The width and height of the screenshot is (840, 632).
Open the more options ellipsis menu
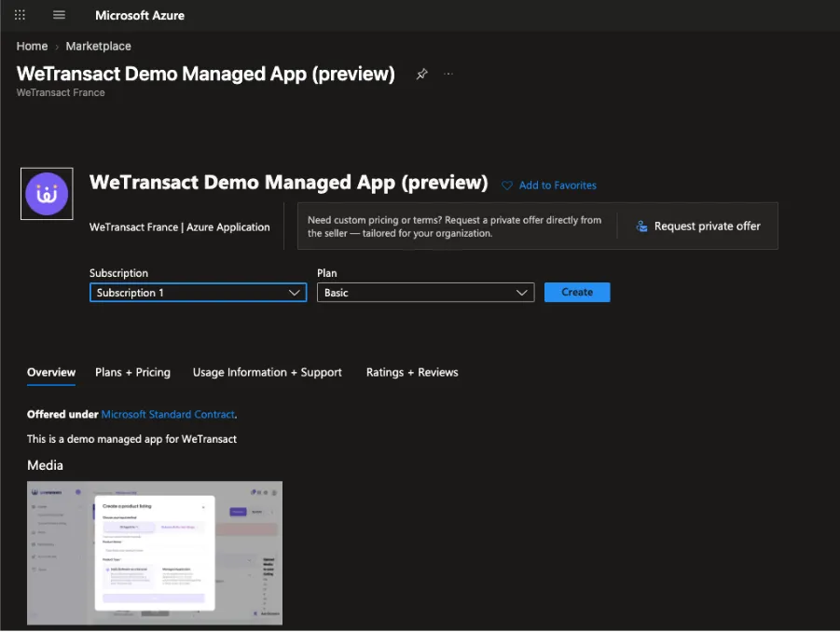point(448,74)
